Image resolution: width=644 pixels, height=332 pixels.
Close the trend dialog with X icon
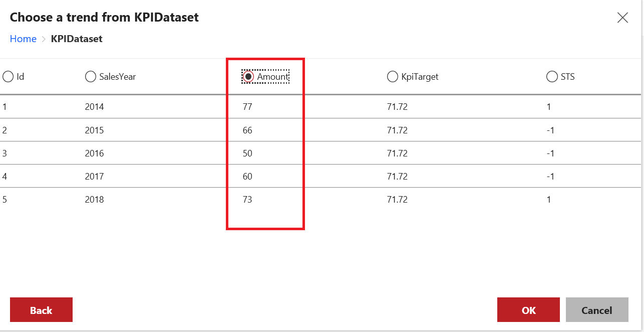click(622, 18)
